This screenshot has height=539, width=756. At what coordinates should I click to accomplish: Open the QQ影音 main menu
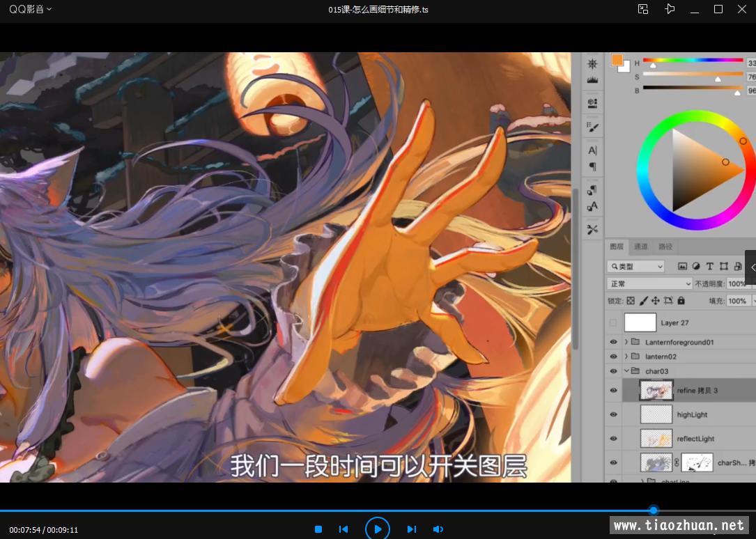(30, 9)
